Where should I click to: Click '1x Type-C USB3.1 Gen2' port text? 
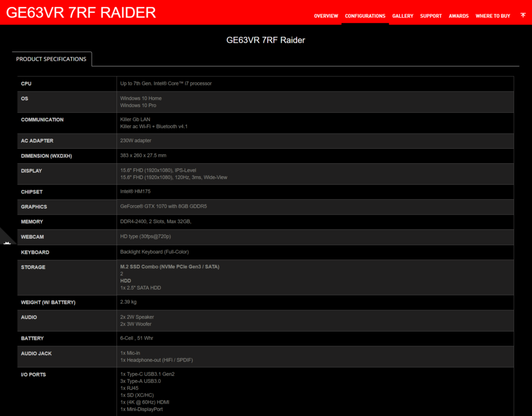tap(147, 374)
